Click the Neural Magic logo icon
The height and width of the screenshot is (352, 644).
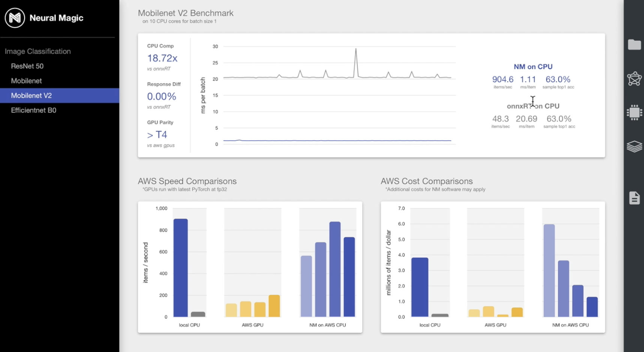coord(15,18)
